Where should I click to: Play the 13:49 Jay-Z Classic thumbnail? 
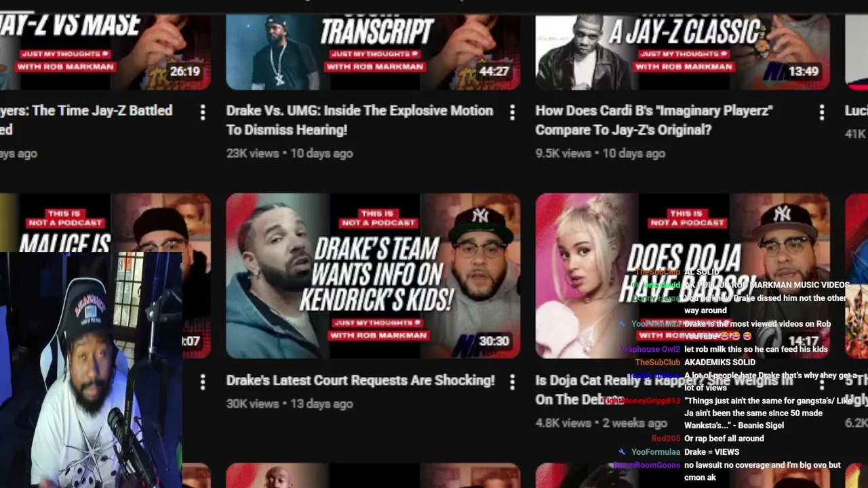[682, 53]
